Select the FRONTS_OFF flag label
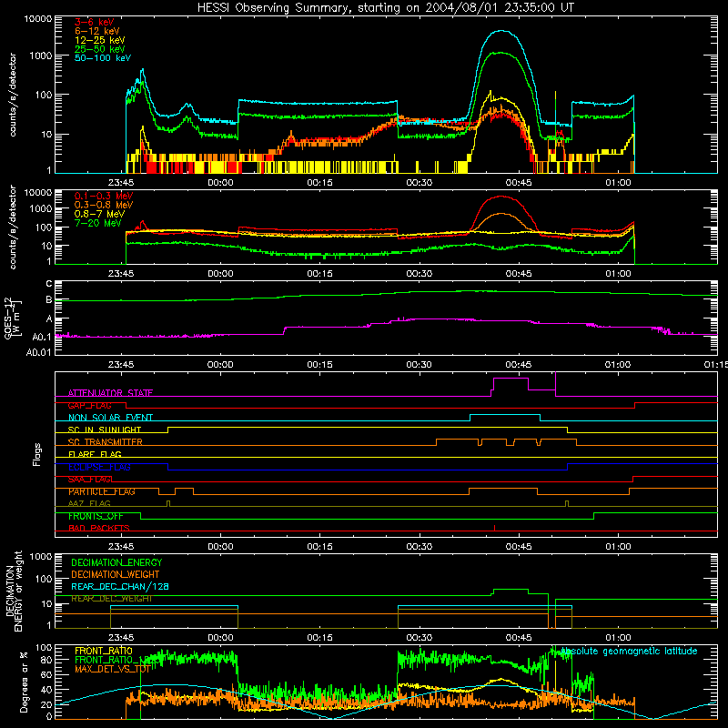 pyautogui.click(x=96, y=516)
